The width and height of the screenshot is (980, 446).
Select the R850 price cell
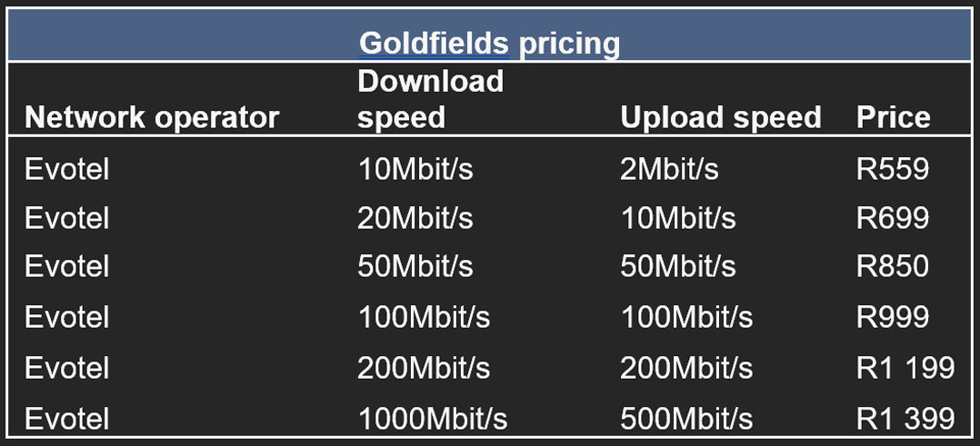tap(892, 266)
